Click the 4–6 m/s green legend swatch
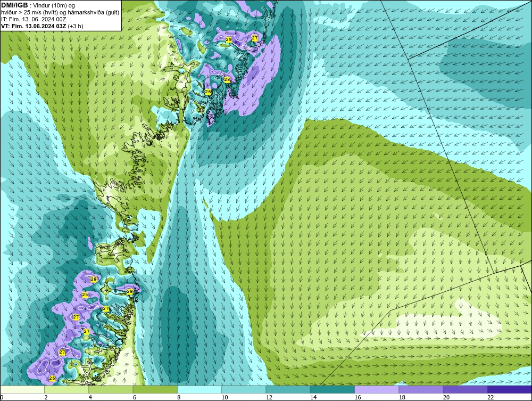 click(x=111, y=389)
